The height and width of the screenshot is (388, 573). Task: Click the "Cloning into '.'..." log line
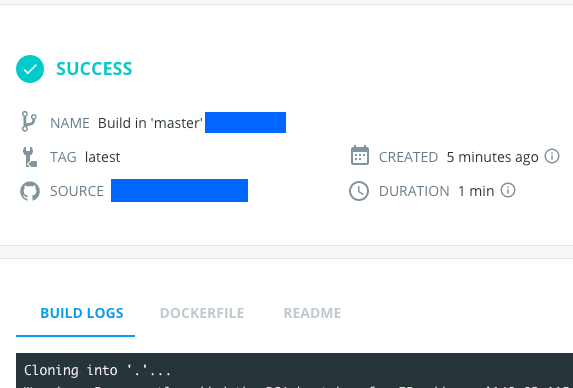tap(98, 370)
